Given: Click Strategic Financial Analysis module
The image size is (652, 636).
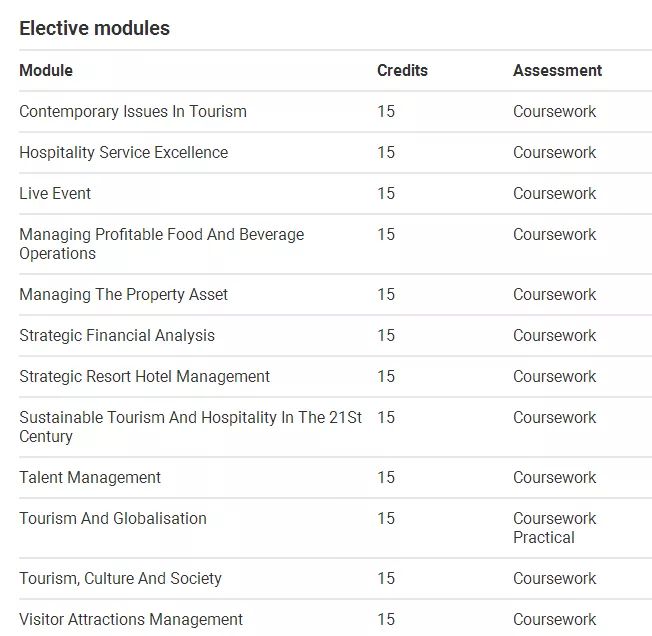Looking at the screenshot, I should pyautogui.click(x=117, y=335).
